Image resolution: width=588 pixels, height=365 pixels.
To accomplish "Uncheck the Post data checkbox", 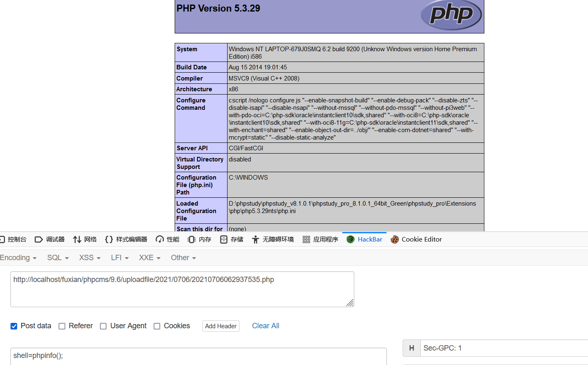I will pyautogui.click(x=14, y=326).
